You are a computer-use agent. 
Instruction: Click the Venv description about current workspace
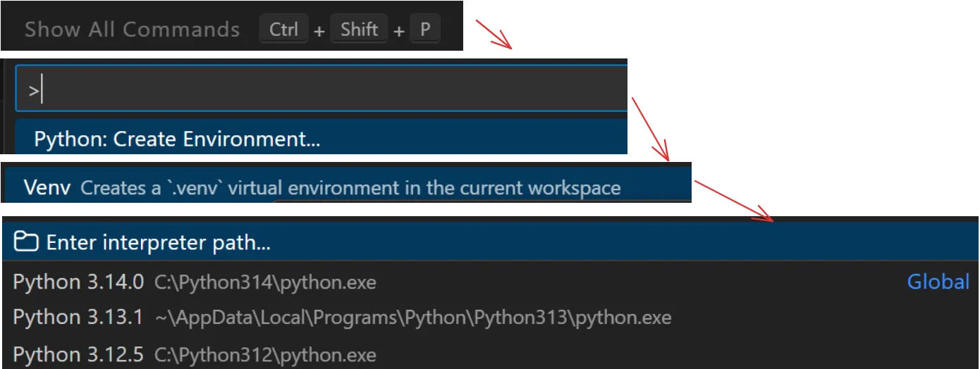350,189
